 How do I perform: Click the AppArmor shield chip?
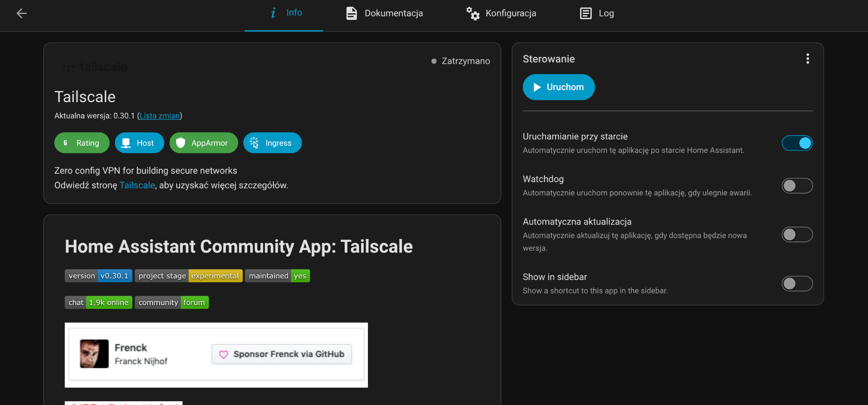pyautogui.click(x=204, y=143)
